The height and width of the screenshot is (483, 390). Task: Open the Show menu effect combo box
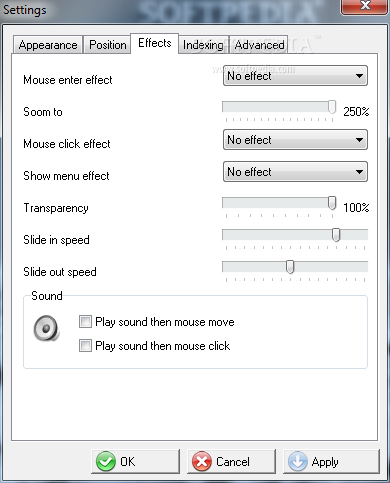click(x=295, y=172)
